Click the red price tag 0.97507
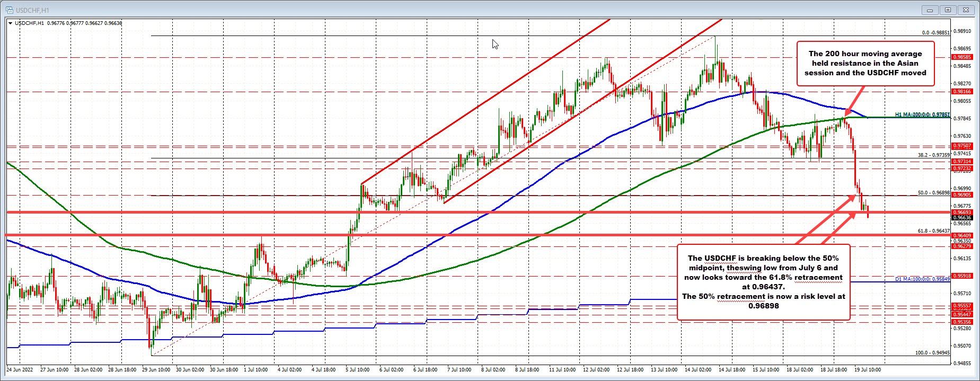980x381 pixels. 963,145
